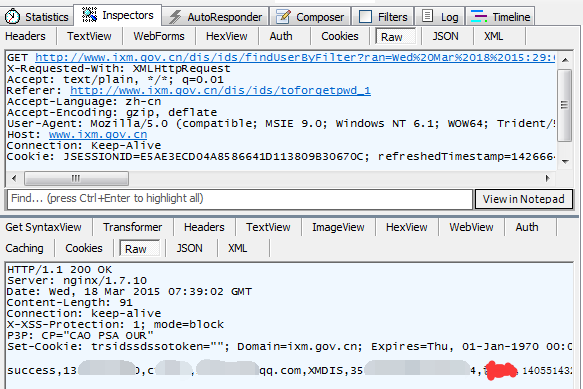Screen dimensions: 583x389
Task: Open the Log tab
Action: point(439,17)
